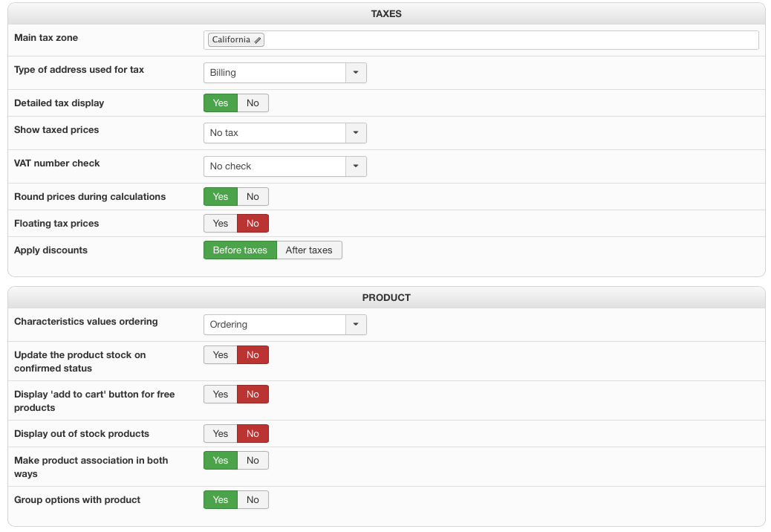This screenshot has height=532, width=771.
Task: Click the Product section header
Action: (386, 298)
